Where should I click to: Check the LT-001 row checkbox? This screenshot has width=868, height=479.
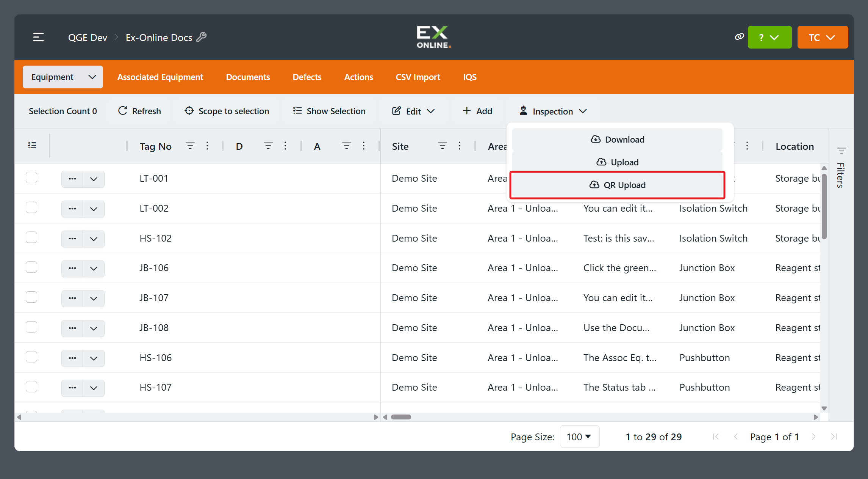click(31, 177)
